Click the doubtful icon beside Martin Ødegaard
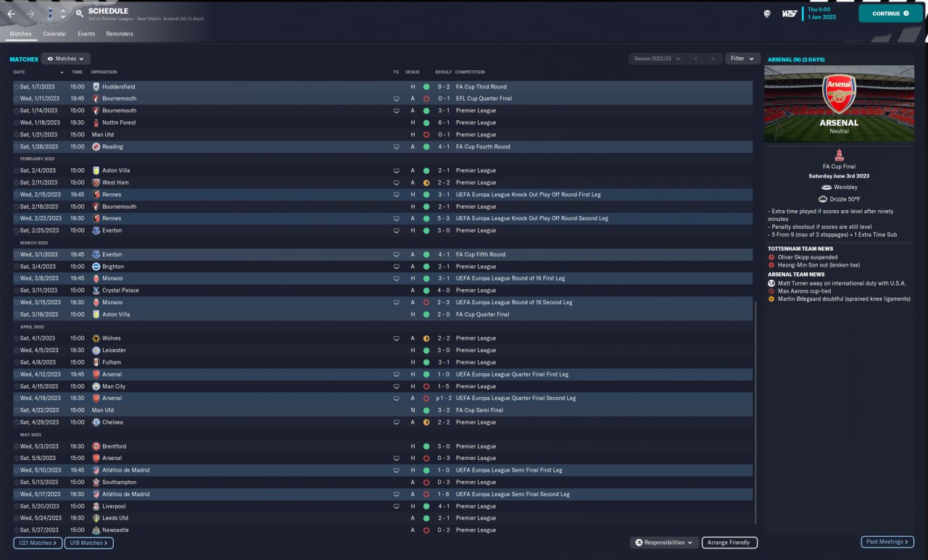The image size is (928, 560). (x=771, y=299)
